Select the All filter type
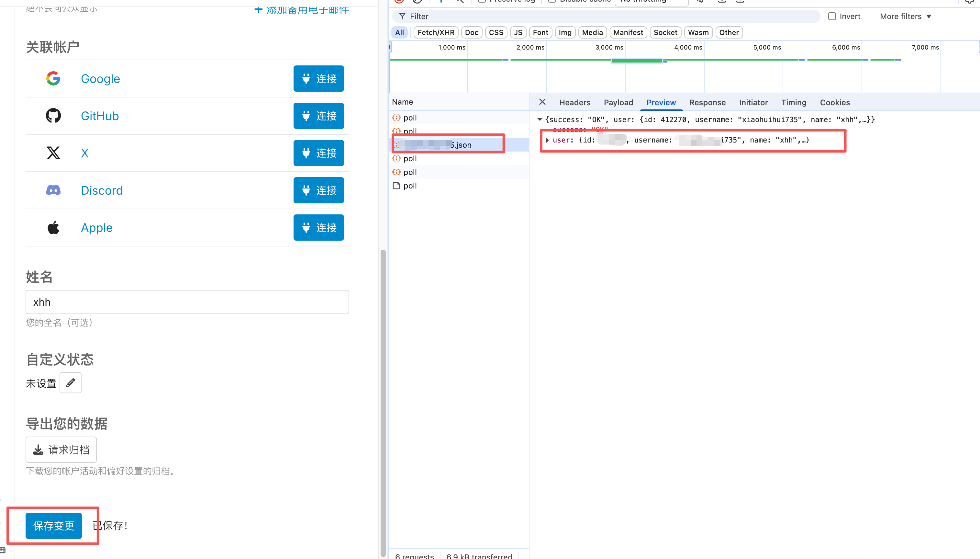The width and height of the screenshot is (980, 559). pyautogui.click(x=399, y=32)
